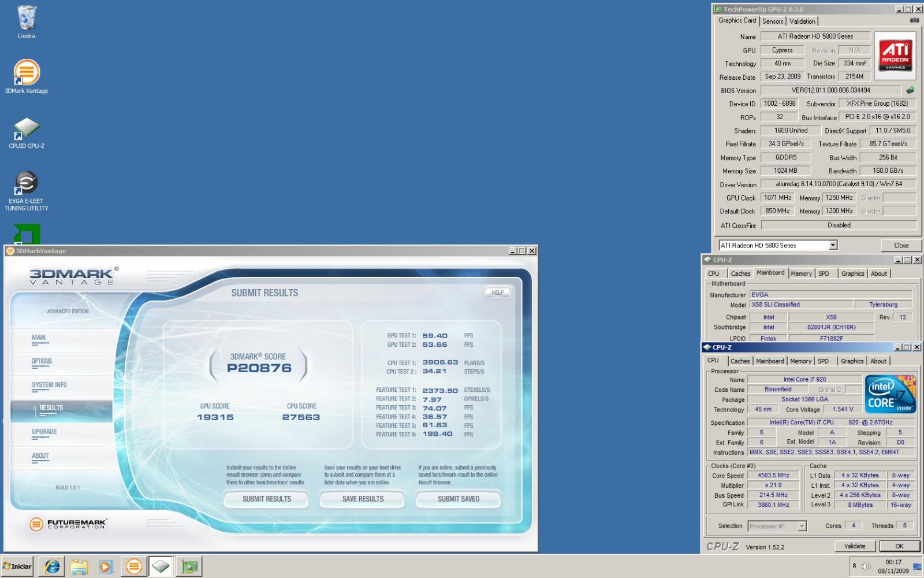Click the Intel Core i7 logo in CPU-Z
The height and width of the screenshot is (578, 924).
click(890, 394)
